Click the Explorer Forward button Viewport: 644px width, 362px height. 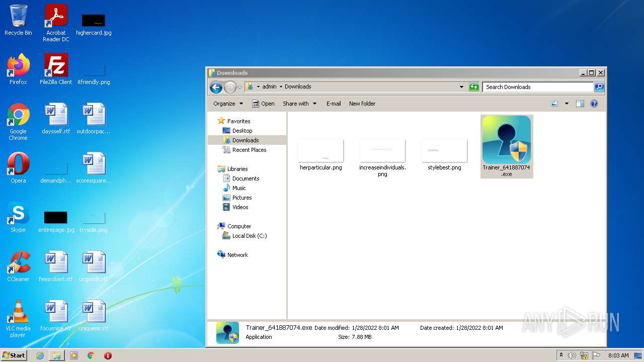(x=230, y=87)
